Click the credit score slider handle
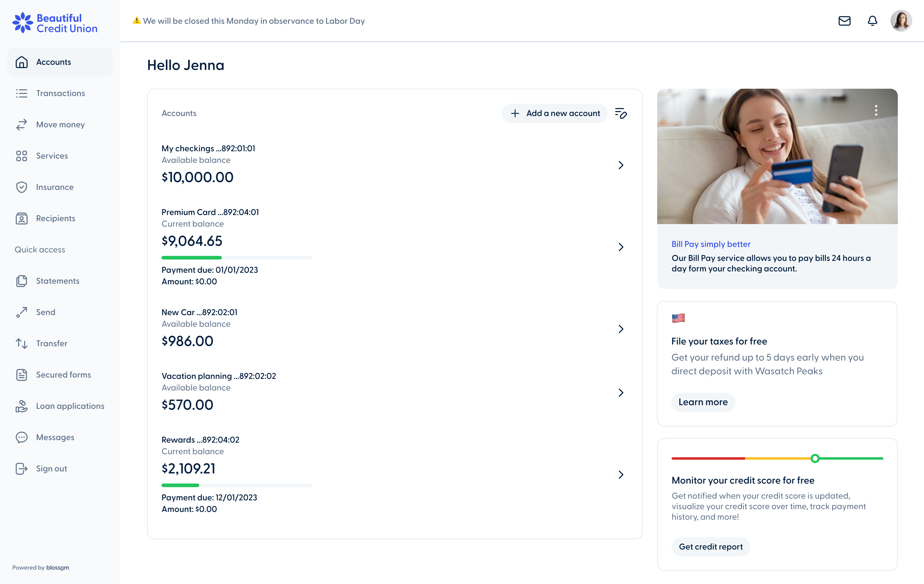This screenshot has height=584, width=924. [815, 458]
